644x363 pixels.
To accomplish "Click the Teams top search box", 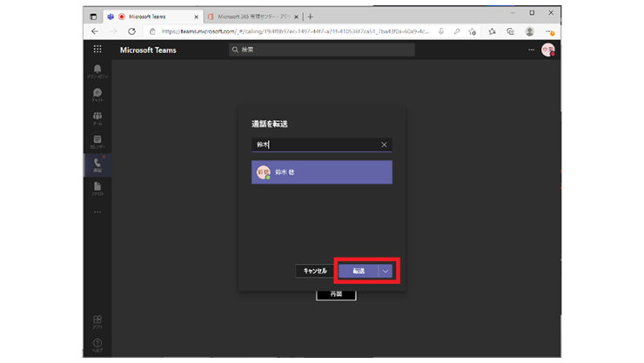I will coord(322,50).
